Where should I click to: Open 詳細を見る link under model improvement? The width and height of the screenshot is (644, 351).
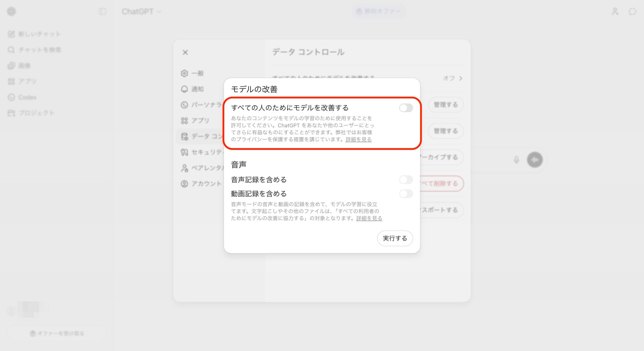[358, 139]
